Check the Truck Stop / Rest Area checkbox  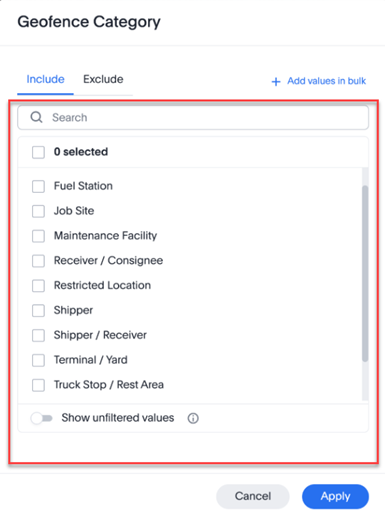click(38, 385)
